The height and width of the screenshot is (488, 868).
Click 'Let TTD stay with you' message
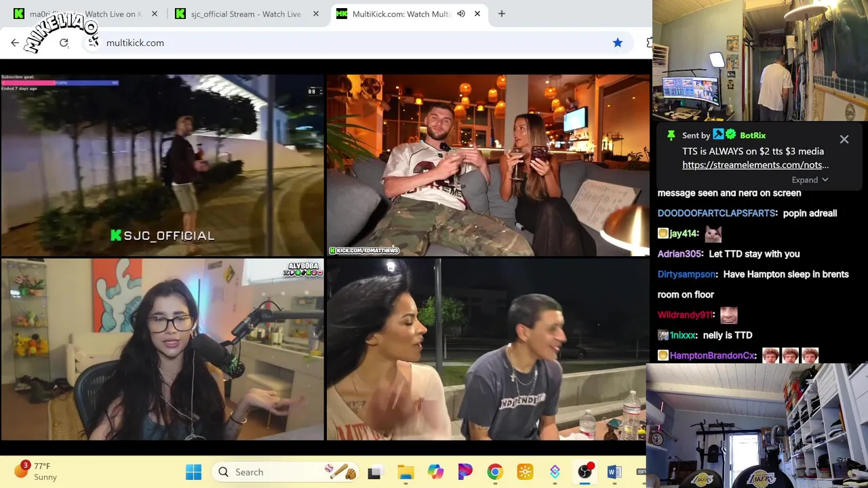pyautogui.click(x=754, y=254)
